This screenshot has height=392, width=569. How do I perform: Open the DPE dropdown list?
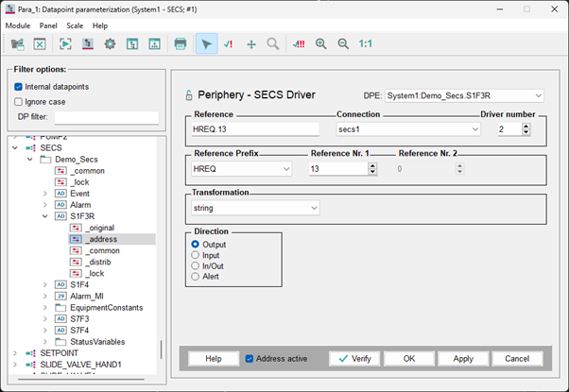pyautogui.click(x=537, y=95)
